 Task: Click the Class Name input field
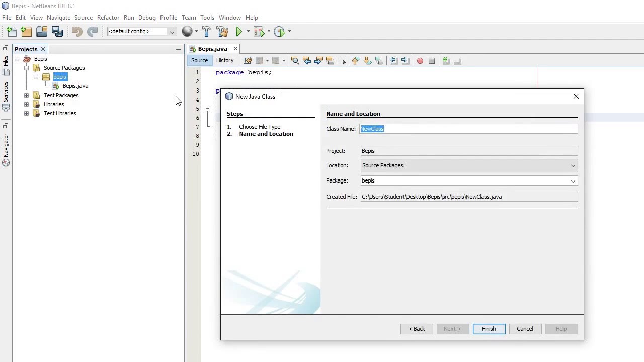(x=469, y=129)
